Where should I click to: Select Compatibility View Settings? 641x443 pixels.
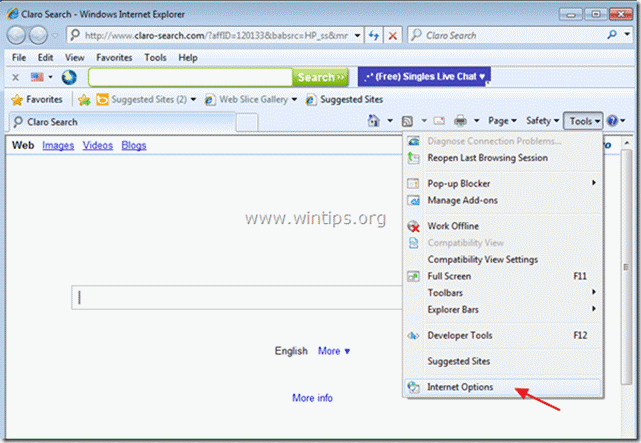pos(503,260)
